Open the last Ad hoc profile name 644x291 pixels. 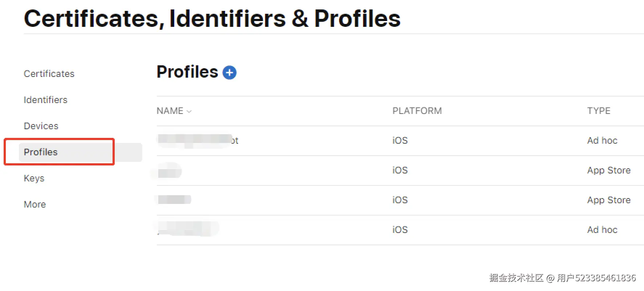pos(188,229)
